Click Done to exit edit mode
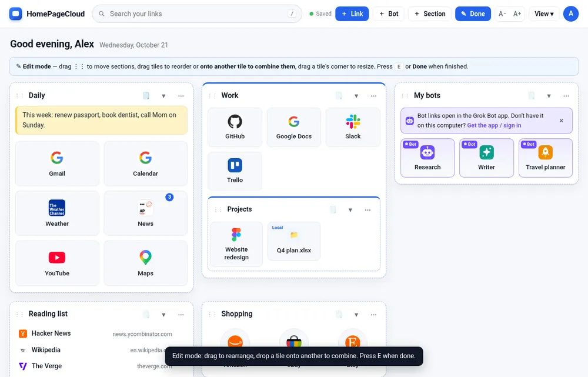Screen dimensions: 588x377 473,14
